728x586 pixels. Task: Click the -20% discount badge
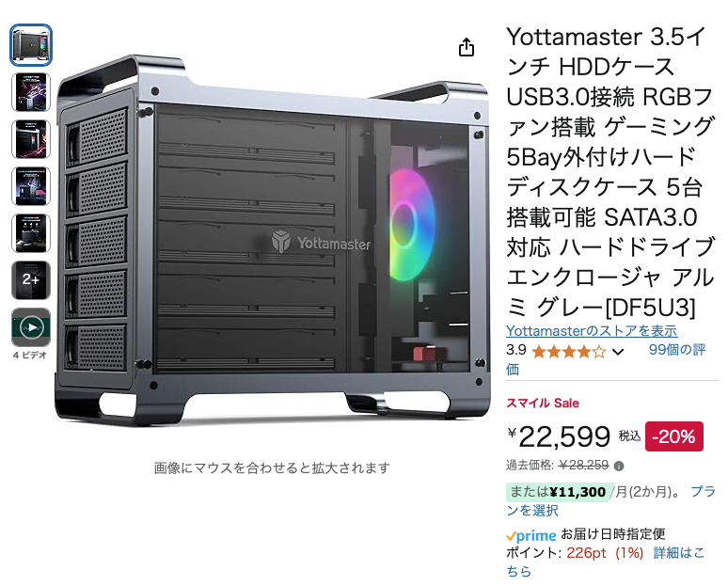point(673,436)
